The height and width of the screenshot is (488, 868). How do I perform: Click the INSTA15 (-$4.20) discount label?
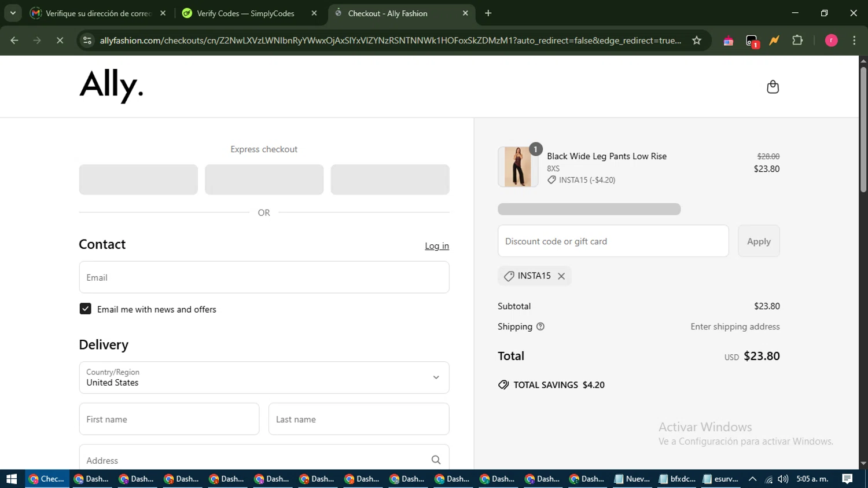[x=582, y=180]
